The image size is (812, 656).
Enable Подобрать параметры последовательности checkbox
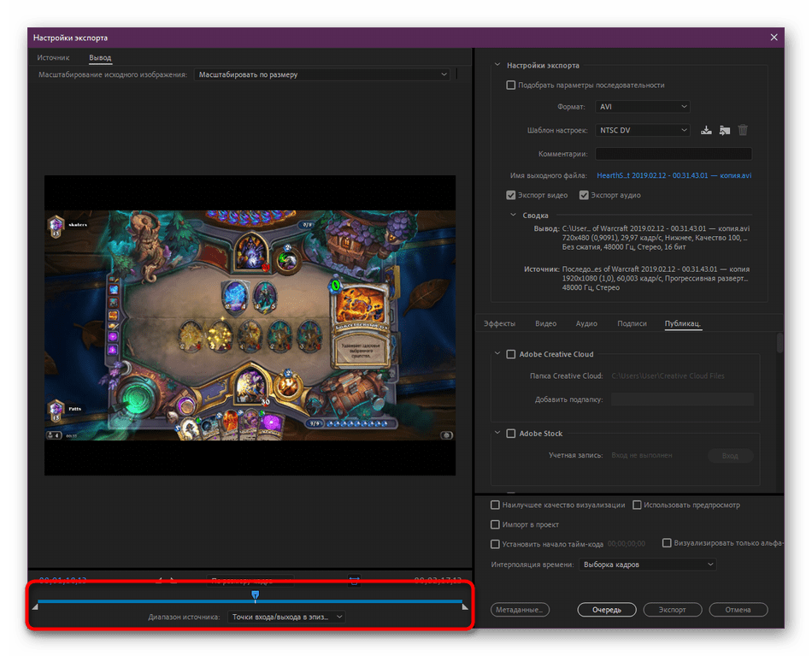coord(511,85)
